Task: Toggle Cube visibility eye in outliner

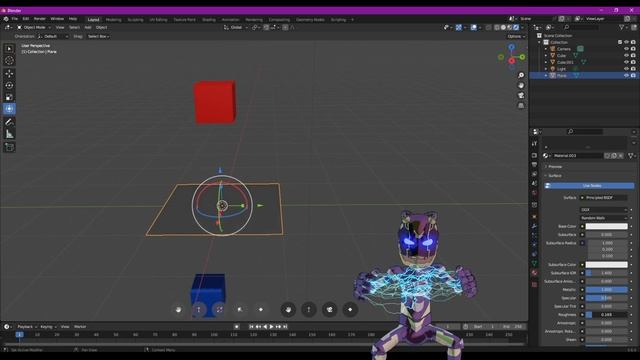Action: 626,56
